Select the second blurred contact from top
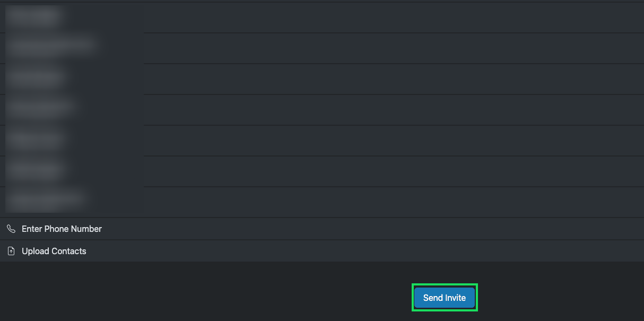 [51, 46]
